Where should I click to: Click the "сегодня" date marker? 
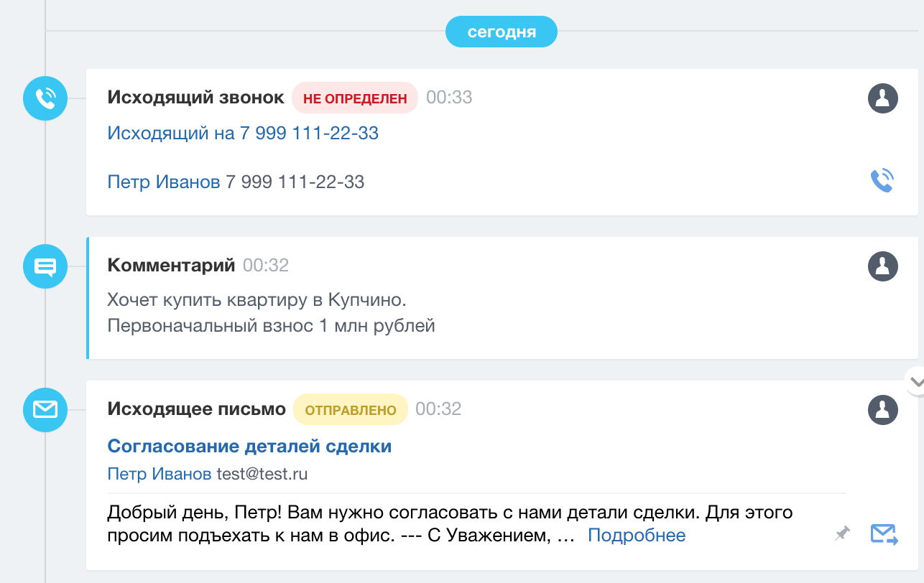click(502, 32)
